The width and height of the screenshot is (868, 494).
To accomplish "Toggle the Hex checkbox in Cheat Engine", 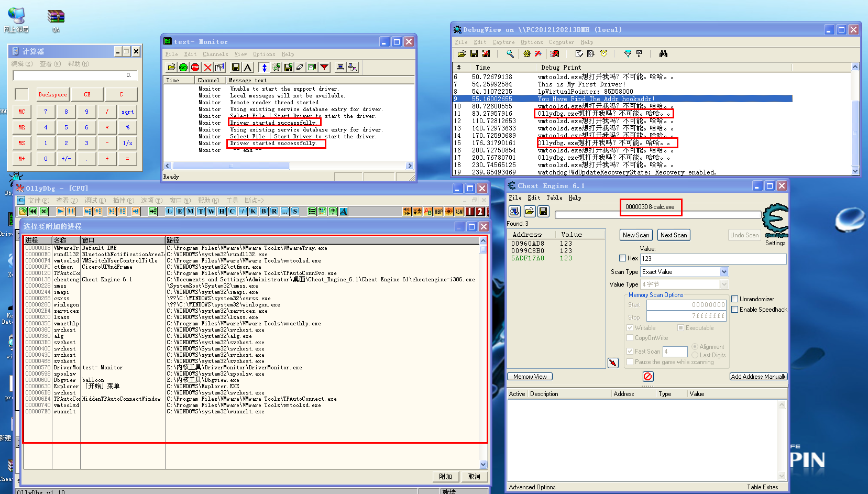I will click(623, 258).
